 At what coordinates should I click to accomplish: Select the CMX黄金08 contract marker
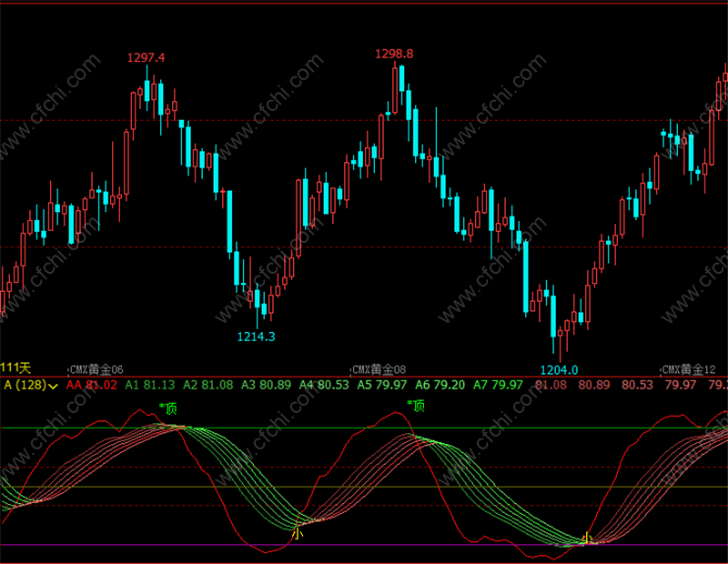pyautogui.click(x=379, y=369)
